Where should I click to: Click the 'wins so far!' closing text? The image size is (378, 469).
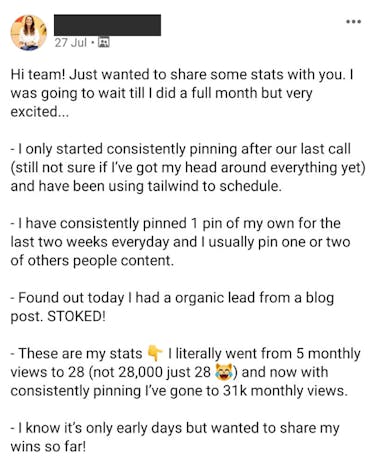48,447
